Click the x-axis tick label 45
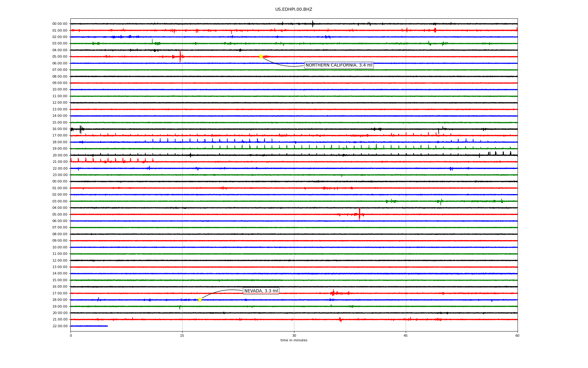The width and height of the screenshot is (588, 368). tap(405, 335)
